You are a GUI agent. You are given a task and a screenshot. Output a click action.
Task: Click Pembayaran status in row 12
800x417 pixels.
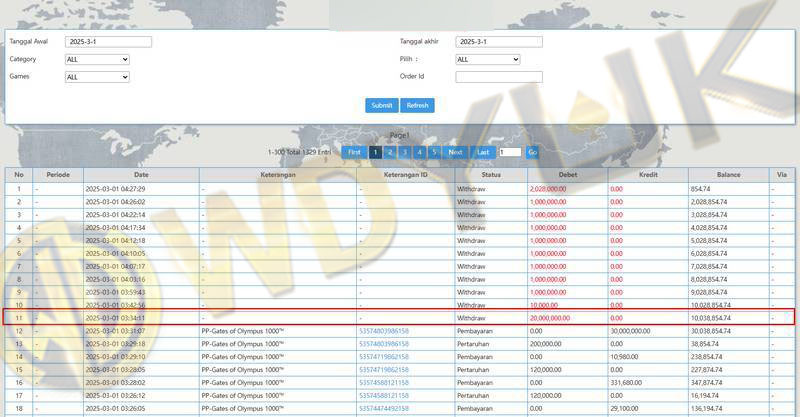473,331
